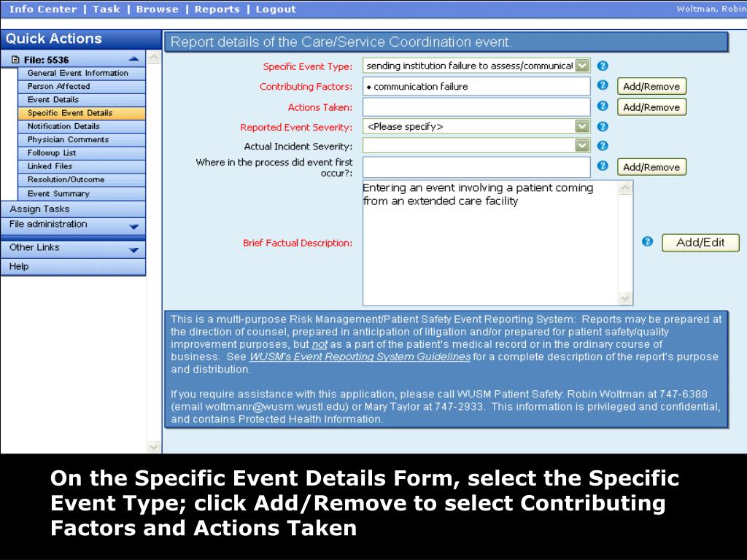Click help icon beside Brief Factual Description
The width and height of the screenshot is (747, 560).
click(647, 241)
